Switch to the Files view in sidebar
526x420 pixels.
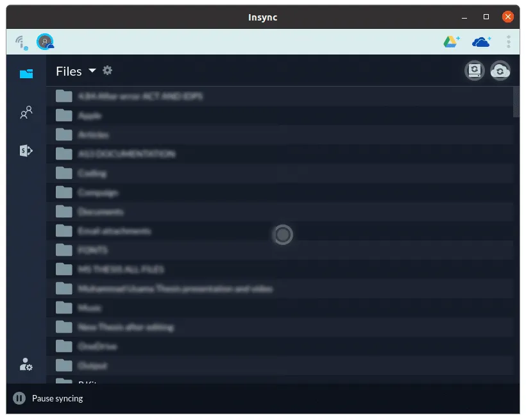[26, 74]
